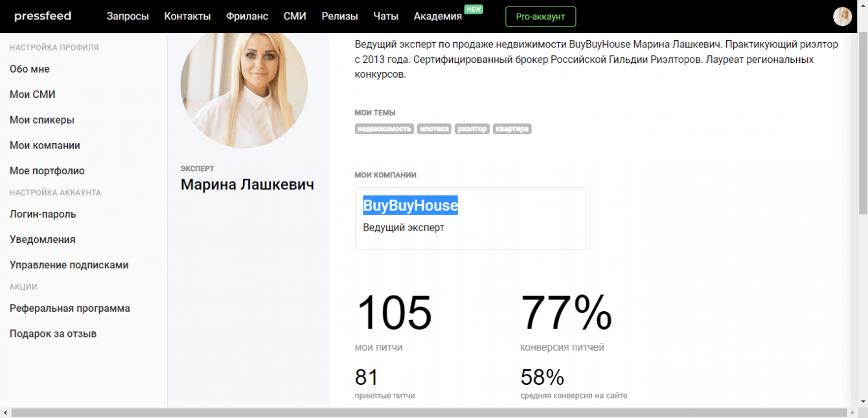The width and height of the screenshot is (868, 418).
Task: Open Мое портфолио in the sidebar
Action: click(47, 170)
